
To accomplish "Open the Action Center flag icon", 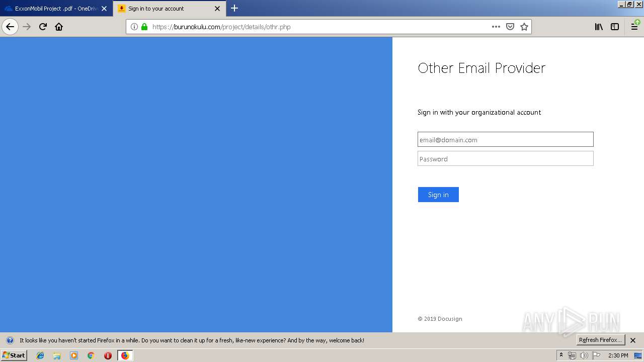I will tap(596, 355).
